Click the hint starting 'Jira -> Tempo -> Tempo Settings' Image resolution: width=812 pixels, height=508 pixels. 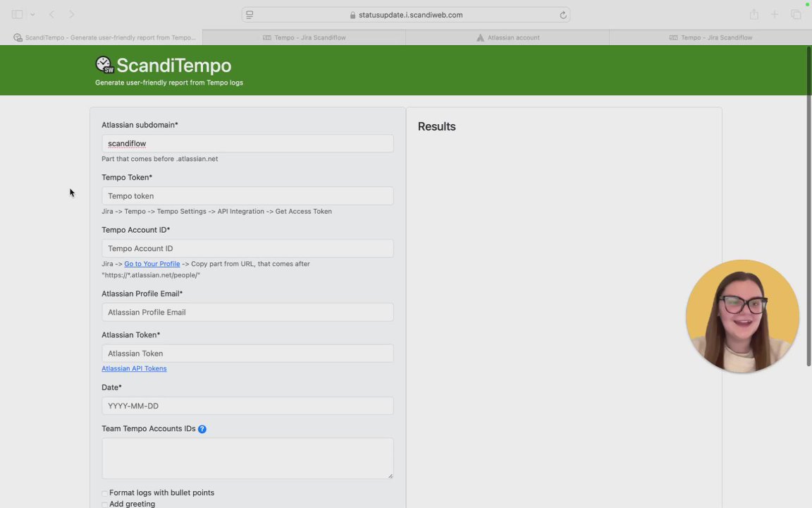[216, 212]
